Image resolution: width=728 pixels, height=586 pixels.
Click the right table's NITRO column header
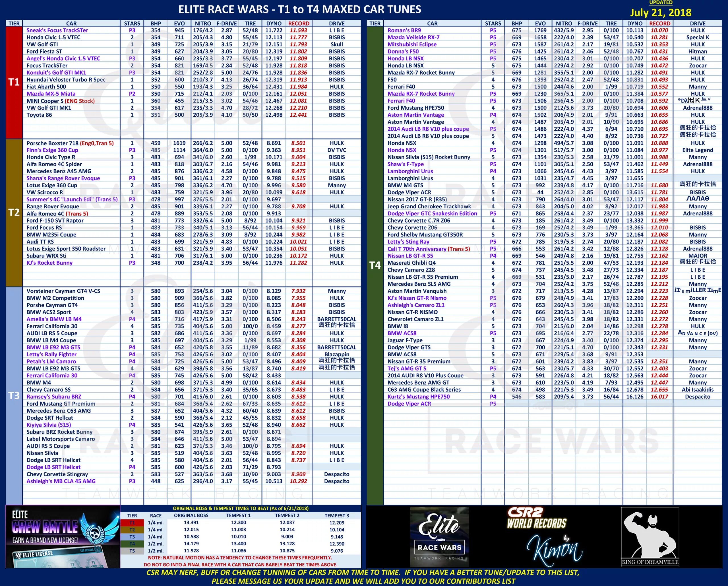564,23
